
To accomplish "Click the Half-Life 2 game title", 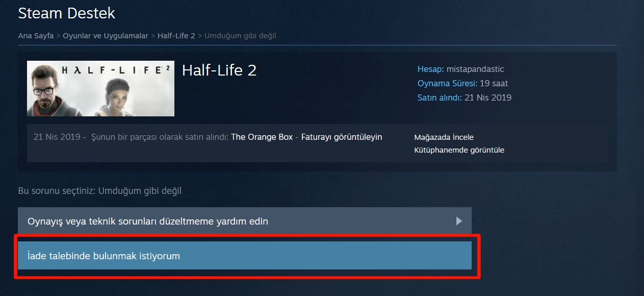I will coord(219,70).
